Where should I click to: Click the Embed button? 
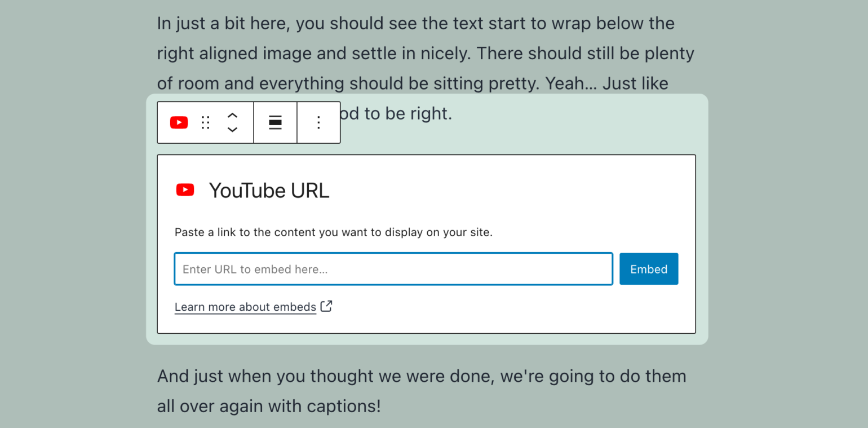pyautogui.click(x=649, y=269)
